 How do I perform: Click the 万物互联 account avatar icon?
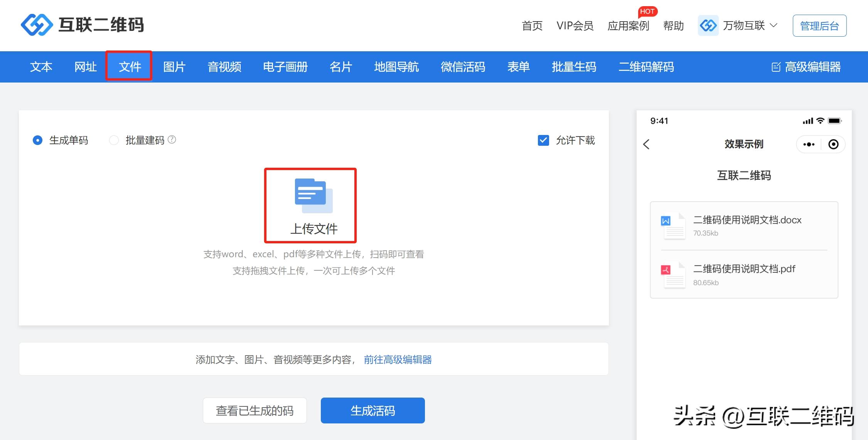[x=708, y=26]
